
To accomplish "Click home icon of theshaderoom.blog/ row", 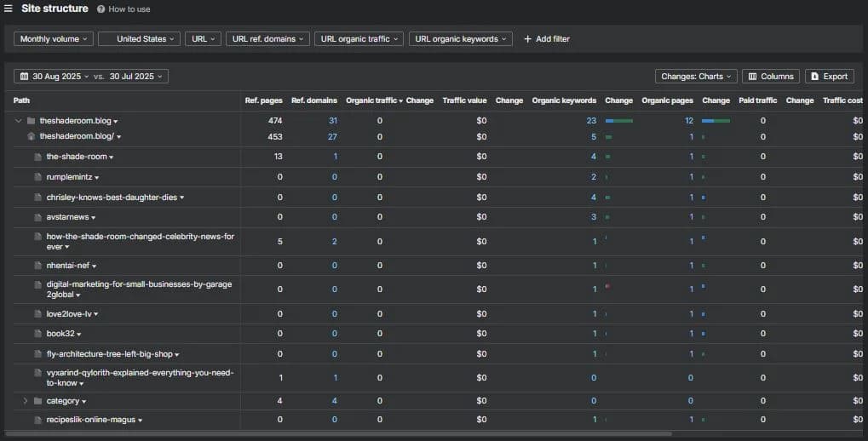I will [31, 136].
